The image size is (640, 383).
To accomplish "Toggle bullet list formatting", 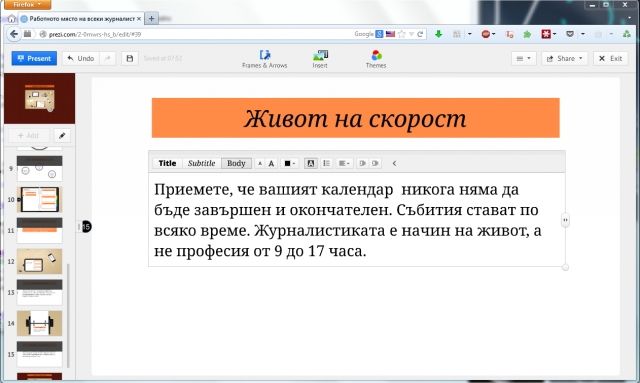I will pyautogui.click(x=326, y=163).
